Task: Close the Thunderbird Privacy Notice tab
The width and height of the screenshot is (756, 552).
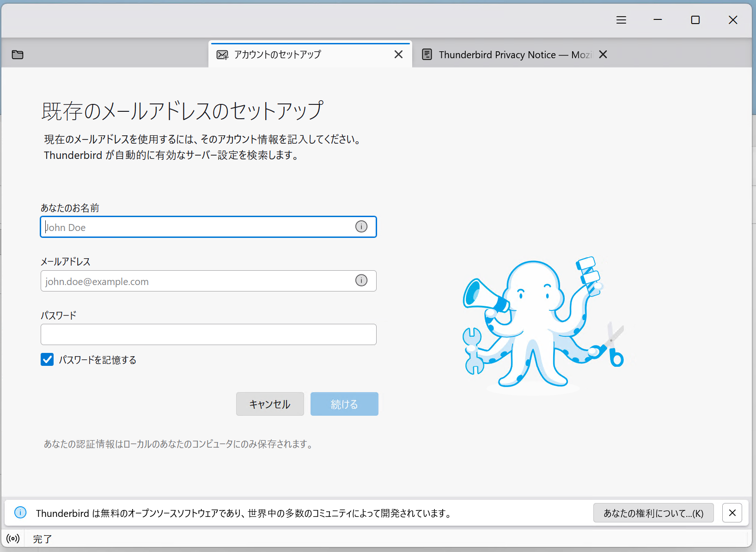Action: (603, 55)
